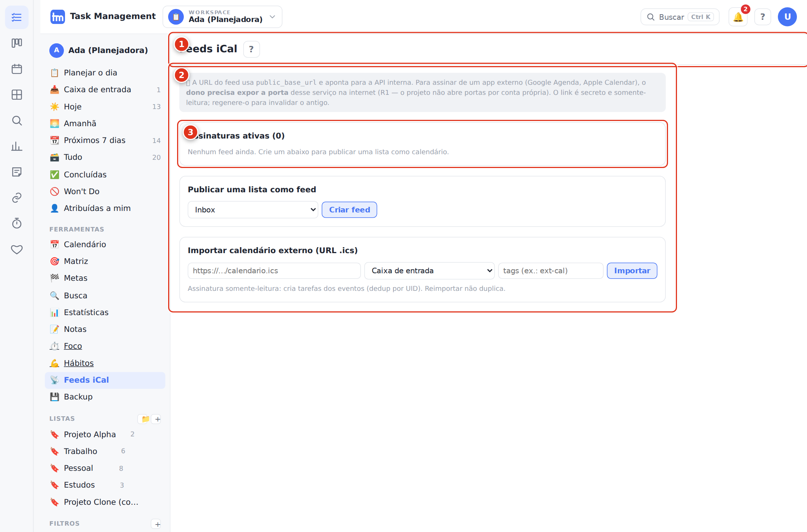Image resolution: width=807 pixels, height=532 pixels.
Task: Click the Criar feed button
Action: point(349,210)
